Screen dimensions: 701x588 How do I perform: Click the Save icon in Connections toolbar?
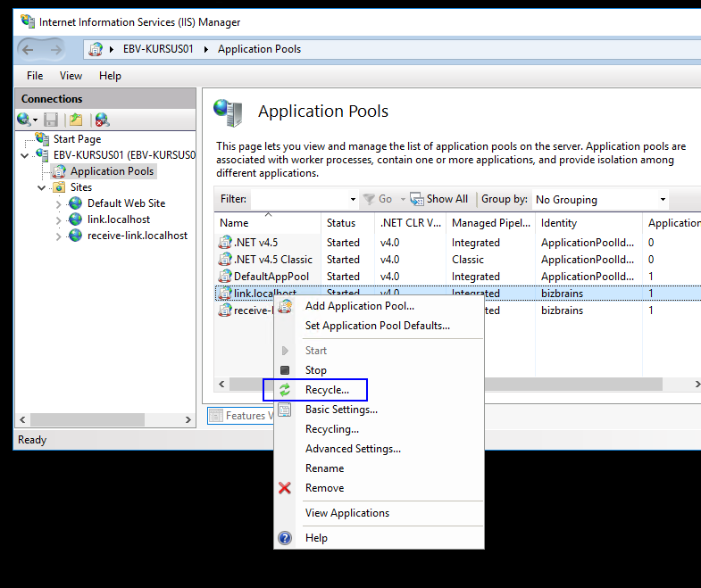(x=51, y=120)
